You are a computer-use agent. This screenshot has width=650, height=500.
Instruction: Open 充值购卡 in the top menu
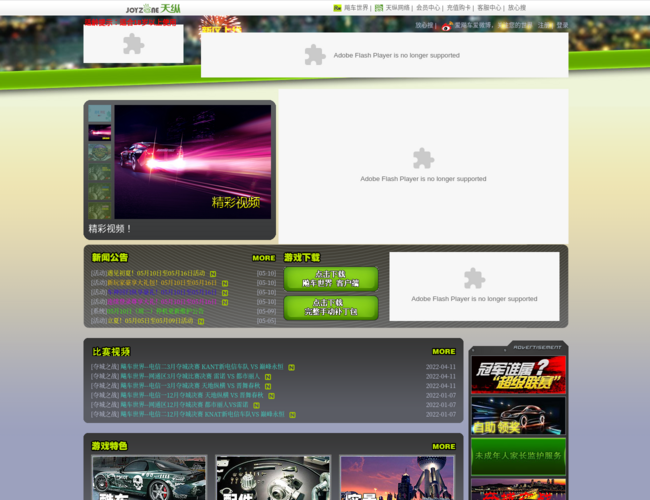click(458, 8)
